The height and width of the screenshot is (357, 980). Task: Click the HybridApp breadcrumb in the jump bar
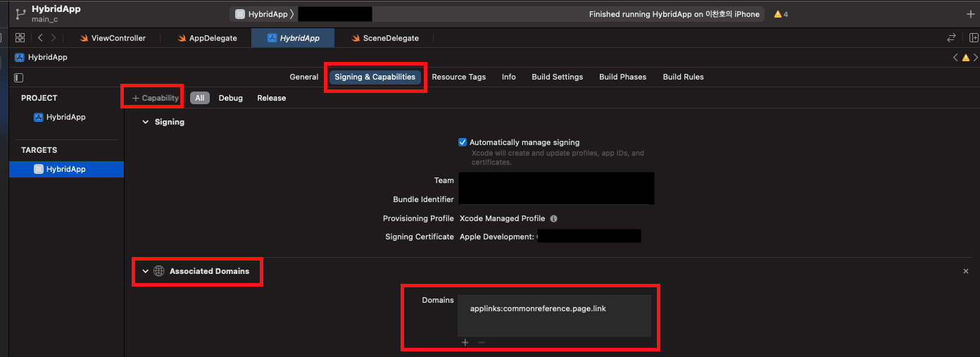[42, 57]
